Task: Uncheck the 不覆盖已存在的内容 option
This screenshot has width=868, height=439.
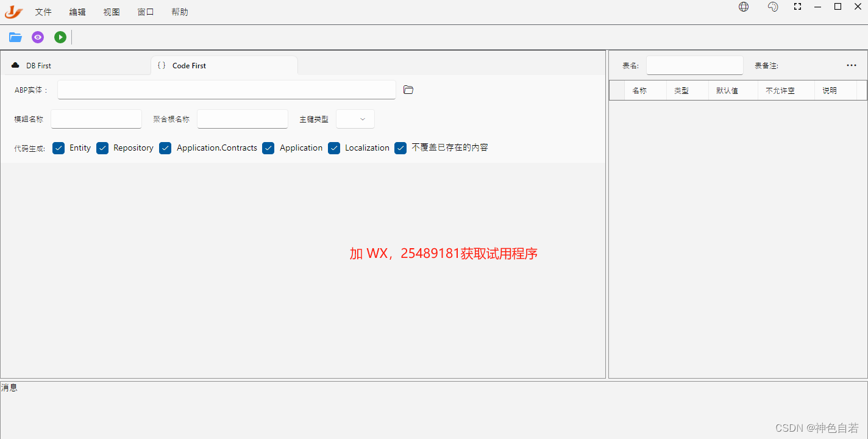Action: (x=400, y=148)
